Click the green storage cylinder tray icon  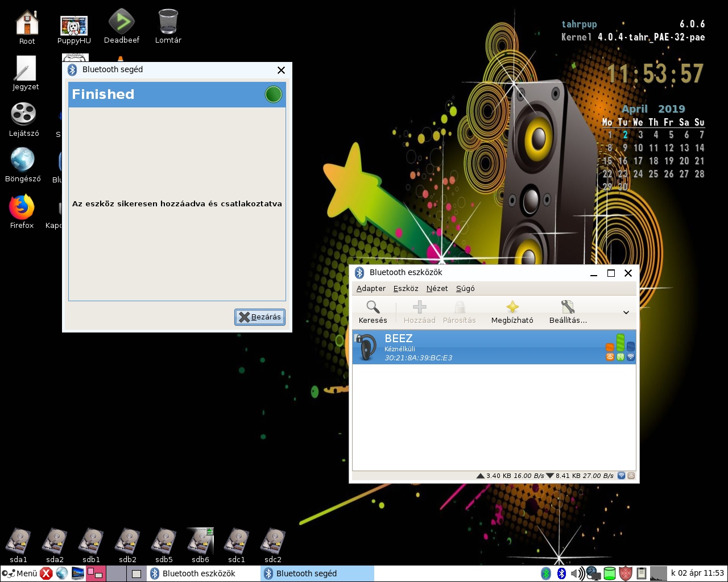pos(609,573)
